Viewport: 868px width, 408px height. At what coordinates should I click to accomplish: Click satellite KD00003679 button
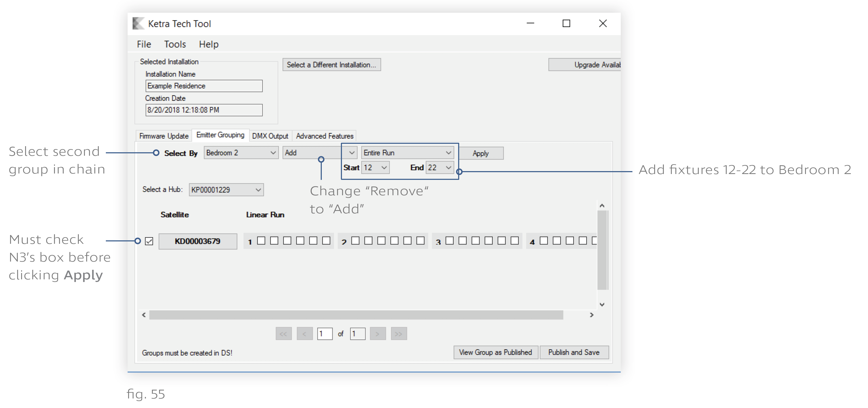tap(198, 241)
